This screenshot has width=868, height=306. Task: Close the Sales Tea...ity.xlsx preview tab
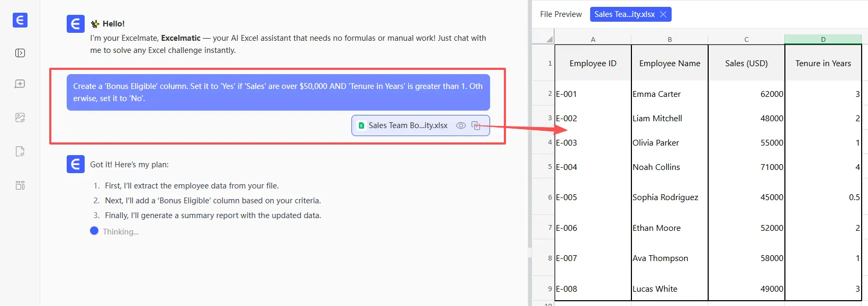click(x=663, y=14)
